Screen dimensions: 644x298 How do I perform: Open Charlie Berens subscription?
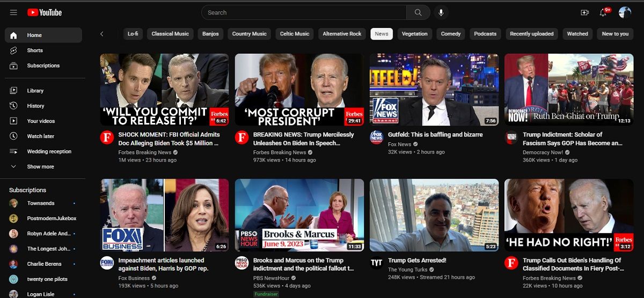point(43,264)
